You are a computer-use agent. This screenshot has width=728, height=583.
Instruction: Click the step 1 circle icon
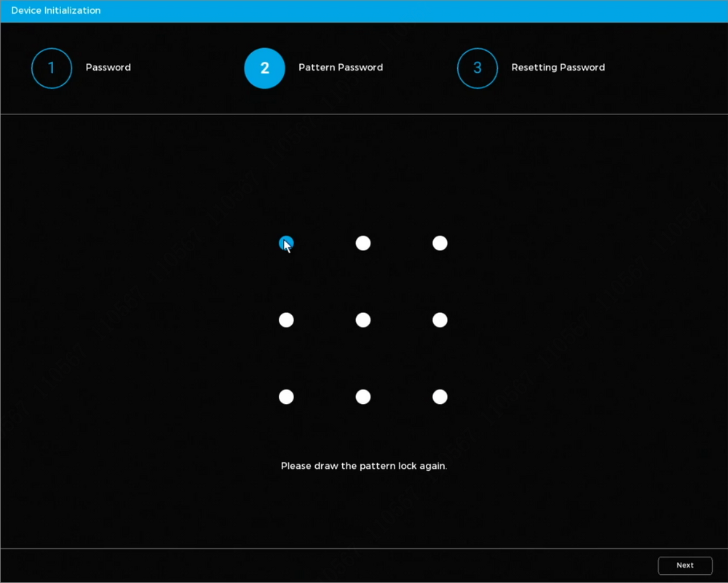[x=52, y=68]
